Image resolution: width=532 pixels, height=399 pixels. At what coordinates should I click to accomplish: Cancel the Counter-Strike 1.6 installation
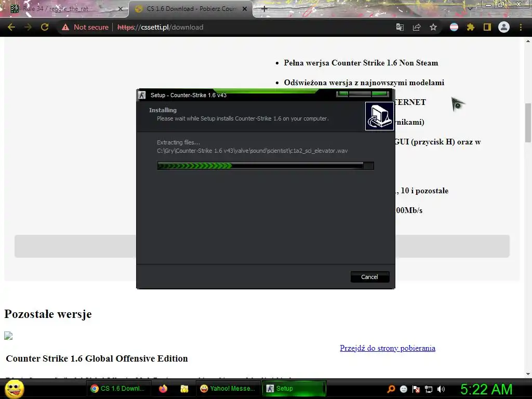tap(369, 277)
